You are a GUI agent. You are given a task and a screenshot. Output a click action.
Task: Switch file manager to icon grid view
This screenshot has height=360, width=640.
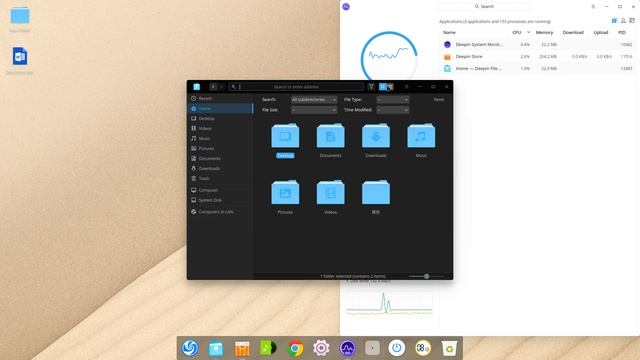point(382,87)
